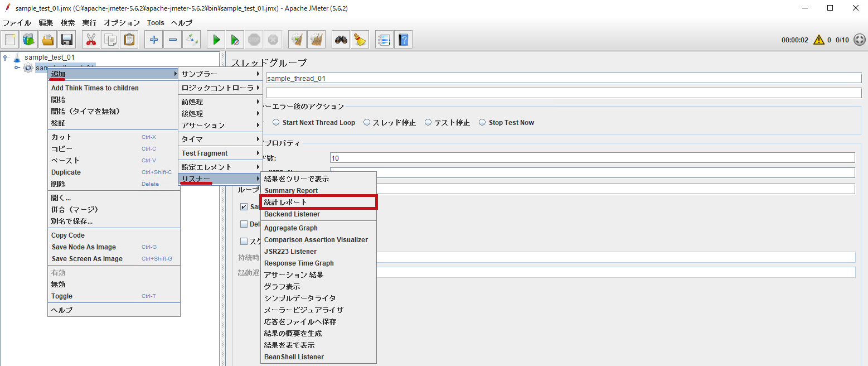
Task: Expand the アサーション submenu
Action: pyautogui.click(x=220, y=126)
